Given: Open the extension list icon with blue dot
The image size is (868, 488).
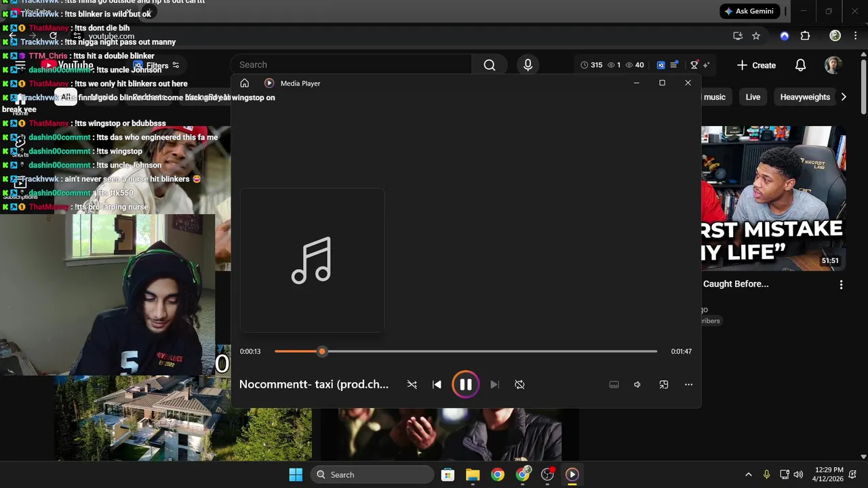Looking at the screenshot, I should point(674,65).
